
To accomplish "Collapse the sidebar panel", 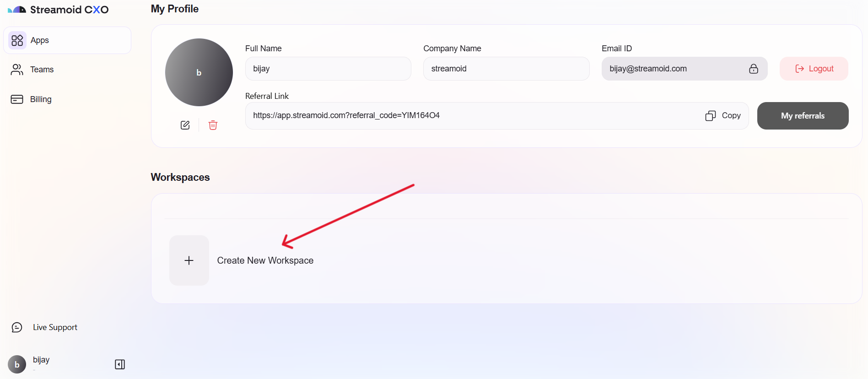I will (120, 364).
